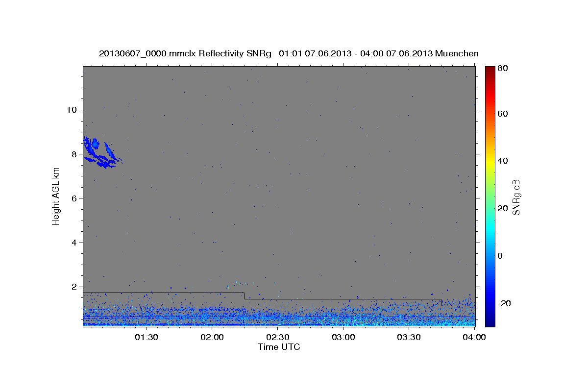
Task: Click the 01:30 time tick label
Action: (x=146, y=337)
